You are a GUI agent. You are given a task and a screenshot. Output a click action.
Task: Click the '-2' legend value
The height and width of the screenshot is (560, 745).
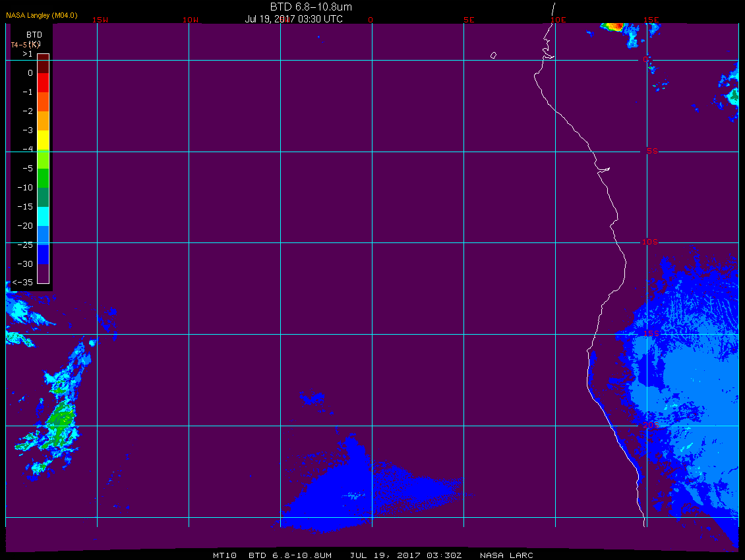(x=28, y=111)
